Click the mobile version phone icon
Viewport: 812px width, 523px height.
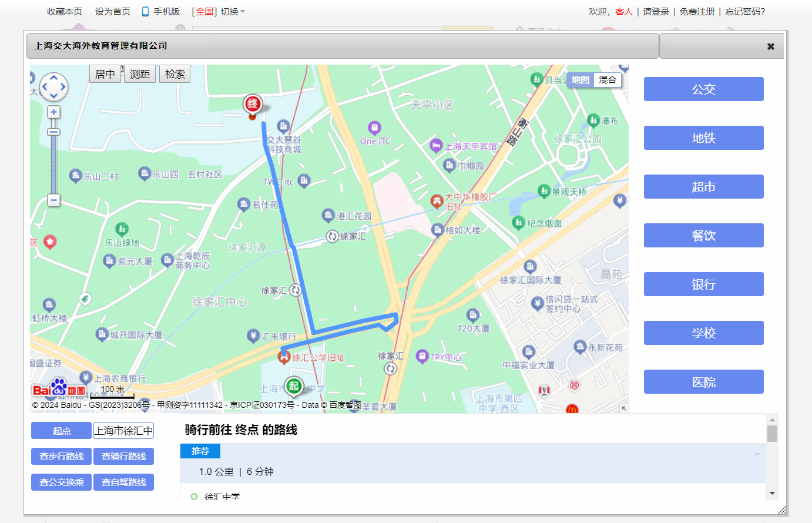[x=145, y=12]
